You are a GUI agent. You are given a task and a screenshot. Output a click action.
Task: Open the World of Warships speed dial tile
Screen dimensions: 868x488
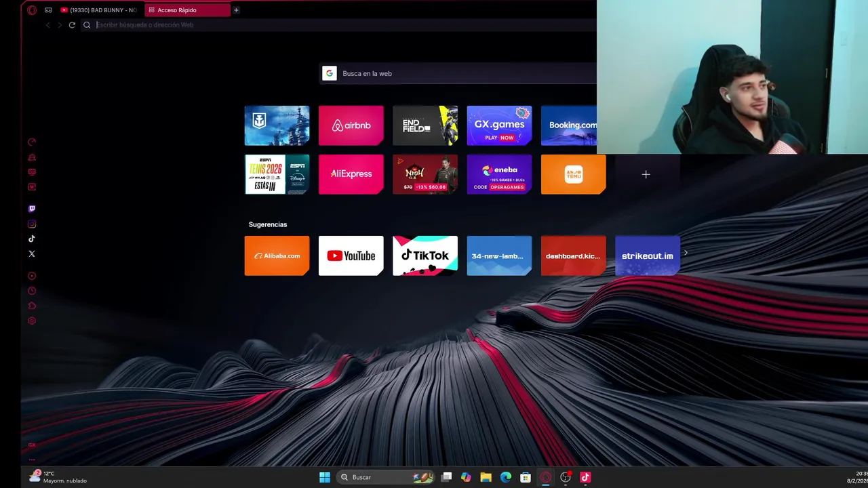[x=277, y=125]
